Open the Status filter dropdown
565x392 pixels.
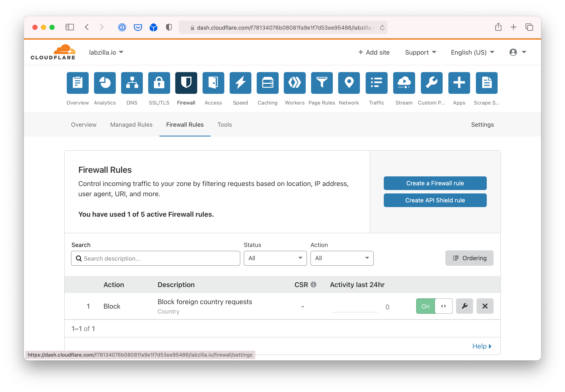(275, 258)
